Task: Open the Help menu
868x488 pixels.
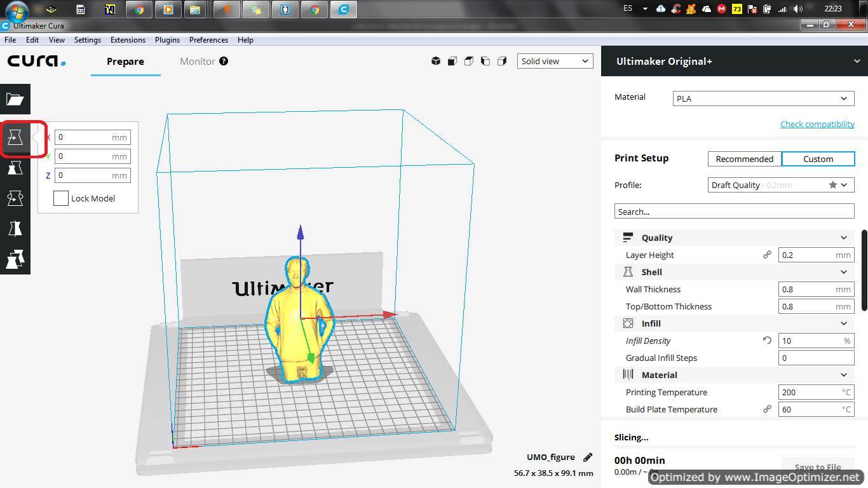Action: click(245, 39)
